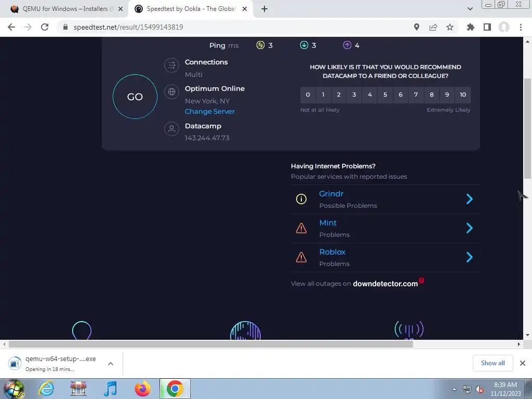This screenshot has width=532, height=399.
Task: Bookmark this page with the star icon
Action: pos(450,27)
